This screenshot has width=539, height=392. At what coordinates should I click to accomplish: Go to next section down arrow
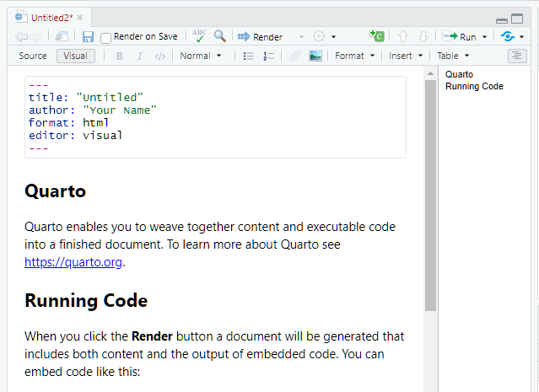tap(423, 36)
